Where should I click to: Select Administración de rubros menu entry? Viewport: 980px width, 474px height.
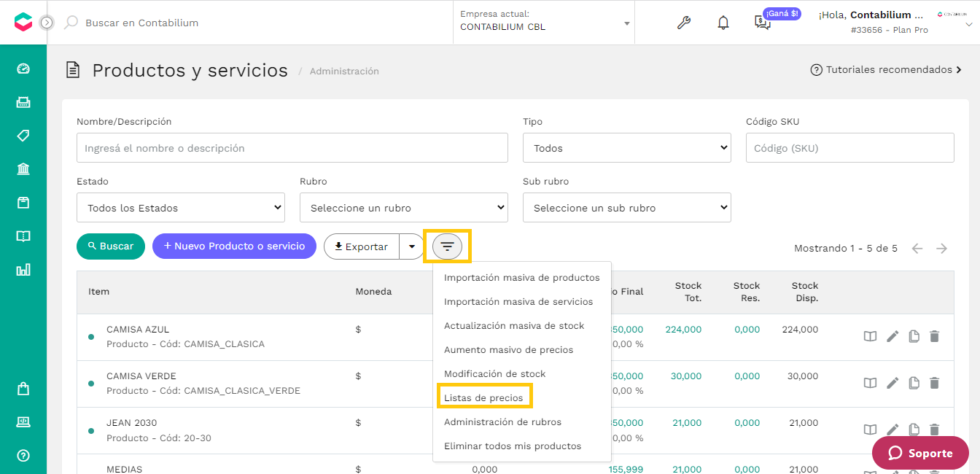click(522, 422)
